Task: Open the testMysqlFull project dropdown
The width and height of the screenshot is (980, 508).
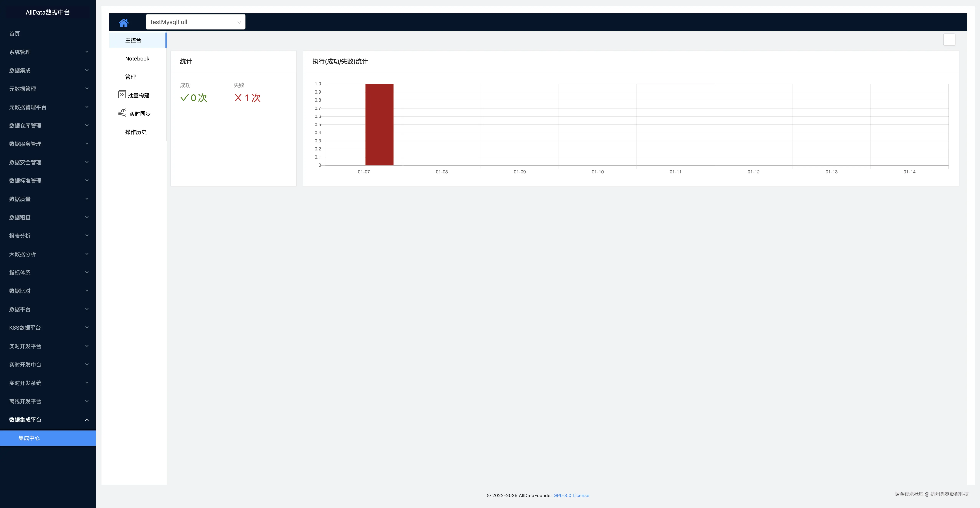Action: pyautogui.click(x=196, y=22)
